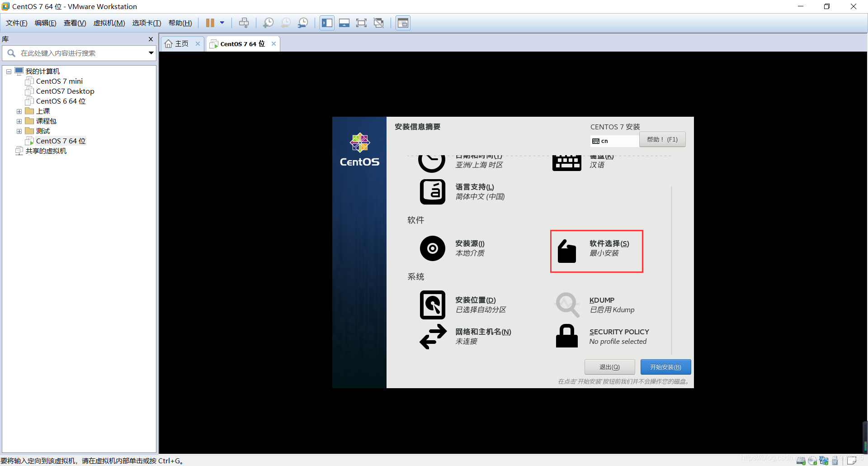Image resolution: width=868 pixels, height=466 pixels.
Task: Close the 库 library panel
Action: (x=151, y=39)
